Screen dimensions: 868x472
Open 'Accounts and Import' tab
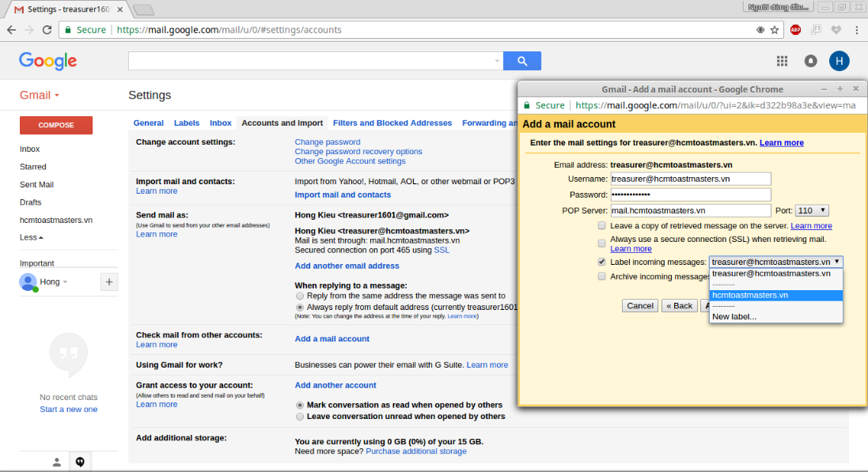point(282,123)
